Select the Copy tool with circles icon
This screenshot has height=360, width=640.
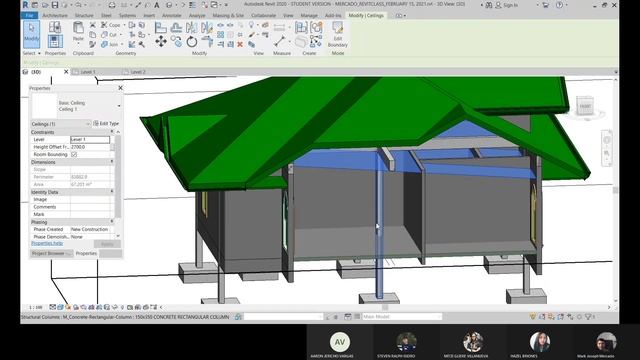176,41
